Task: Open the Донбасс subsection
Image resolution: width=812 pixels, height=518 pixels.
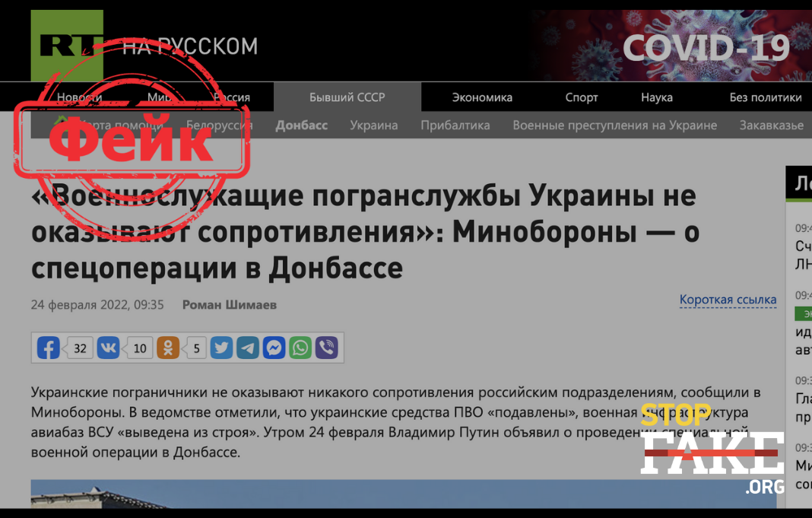Action: click(x=301, y=126)
